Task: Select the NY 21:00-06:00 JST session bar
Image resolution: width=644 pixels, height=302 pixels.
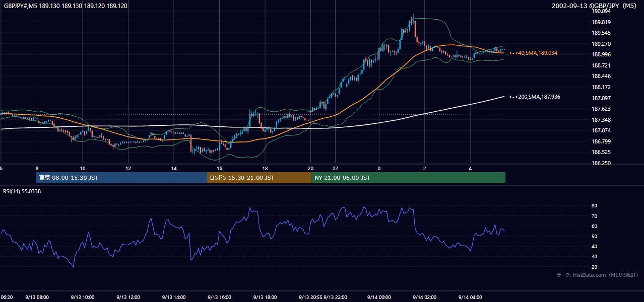Action: (408, 178)
